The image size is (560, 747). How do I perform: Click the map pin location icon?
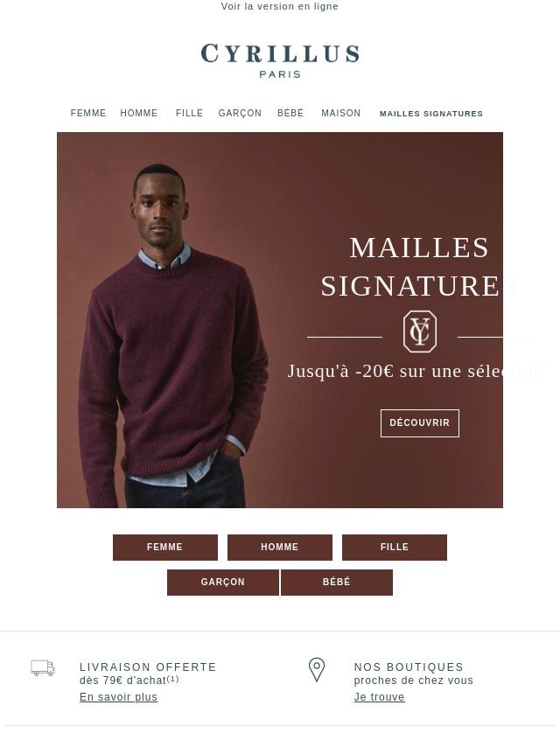point(317,670)
